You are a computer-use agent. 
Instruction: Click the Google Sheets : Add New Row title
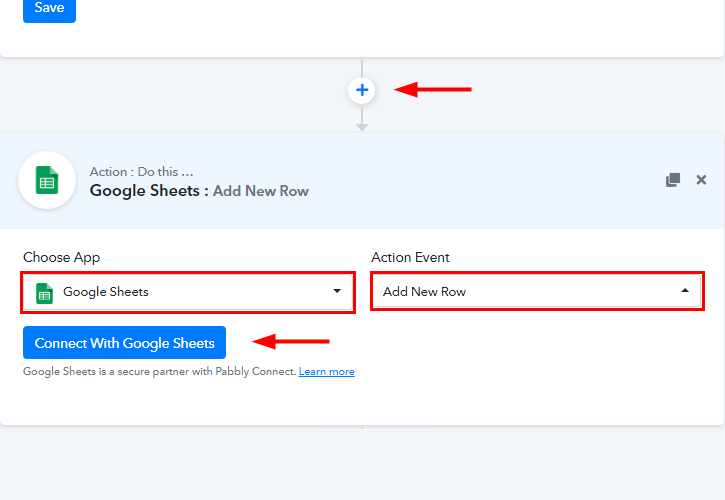tap(199, 191)
